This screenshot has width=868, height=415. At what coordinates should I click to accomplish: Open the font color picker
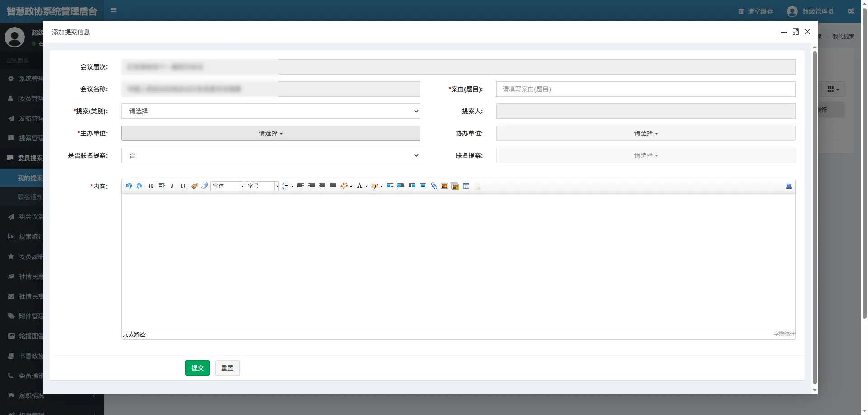(x=360, y=186)
